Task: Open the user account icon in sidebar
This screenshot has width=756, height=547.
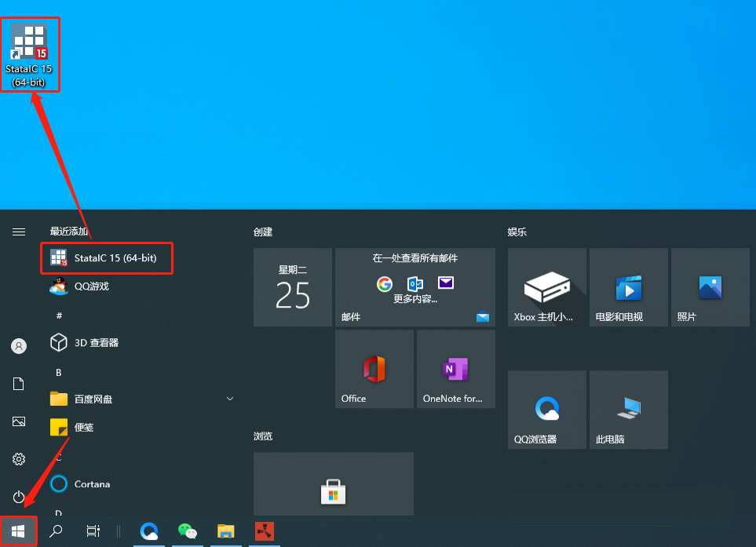Action: (19, 346)
